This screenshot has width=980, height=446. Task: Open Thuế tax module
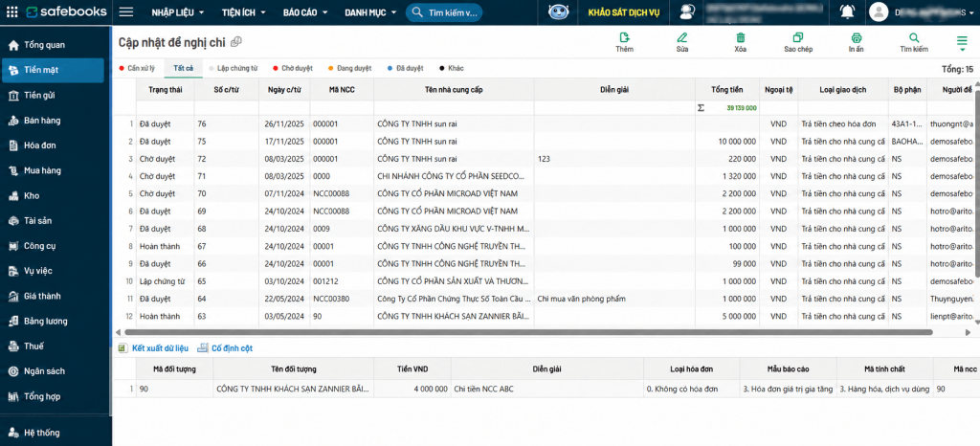click(x=53, y=346)
